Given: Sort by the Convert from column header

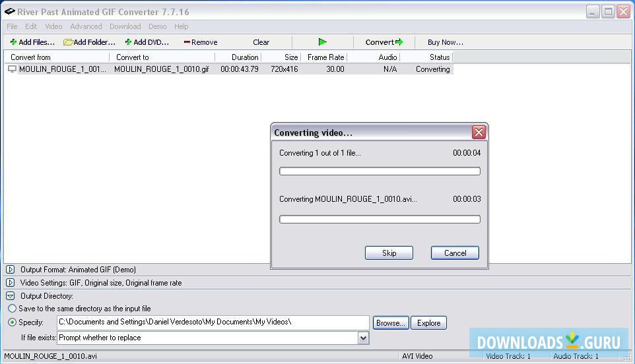Looking at the screenshot, I should [56, 57].
